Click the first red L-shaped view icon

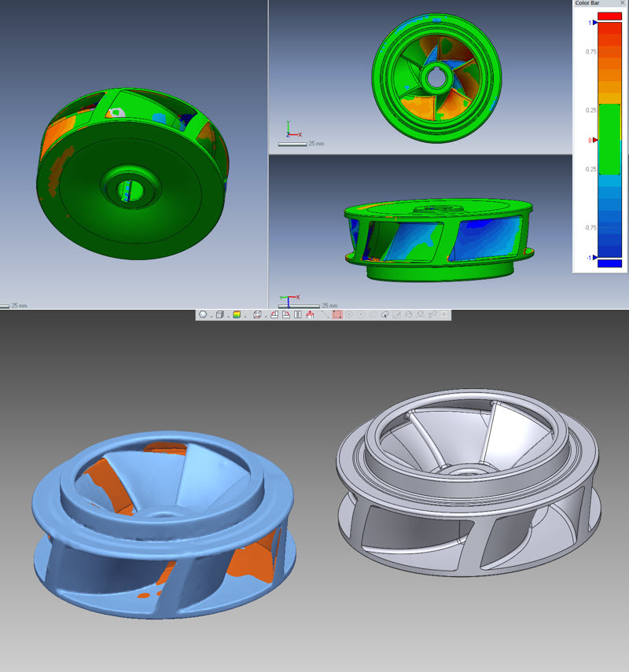click(x=274, y=314)
